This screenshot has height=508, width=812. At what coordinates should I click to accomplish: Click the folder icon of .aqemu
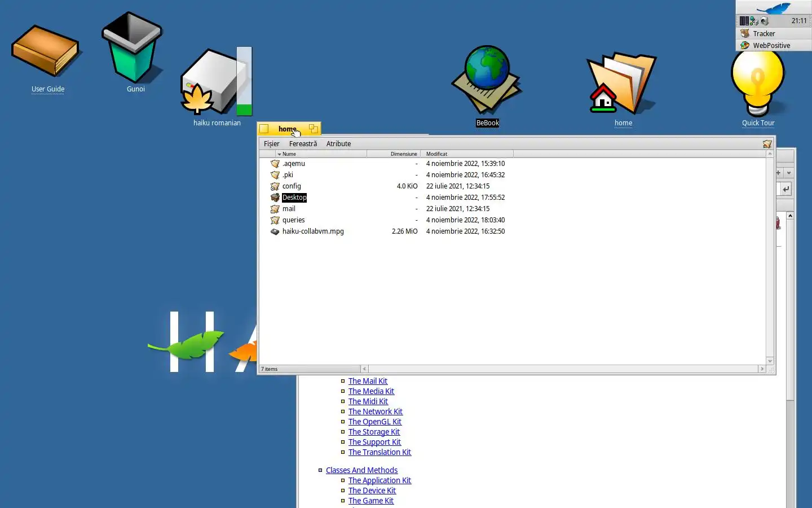(275, 164)
